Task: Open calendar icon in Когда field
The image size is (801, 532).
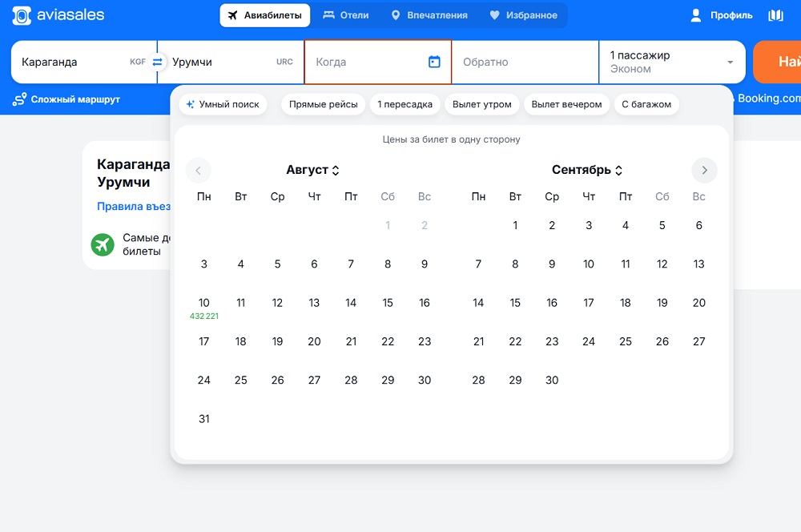Action: pyautogui.click(x=434, y=62)
